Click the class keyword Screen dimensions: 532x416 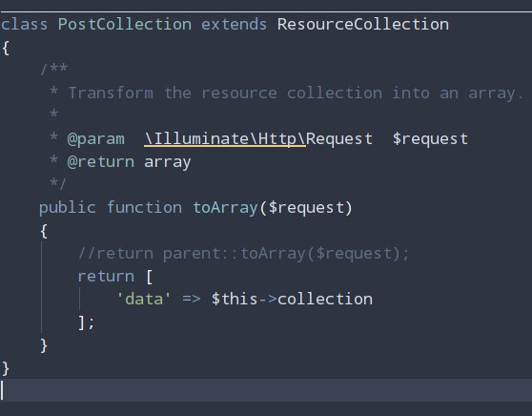pos(24,25)
